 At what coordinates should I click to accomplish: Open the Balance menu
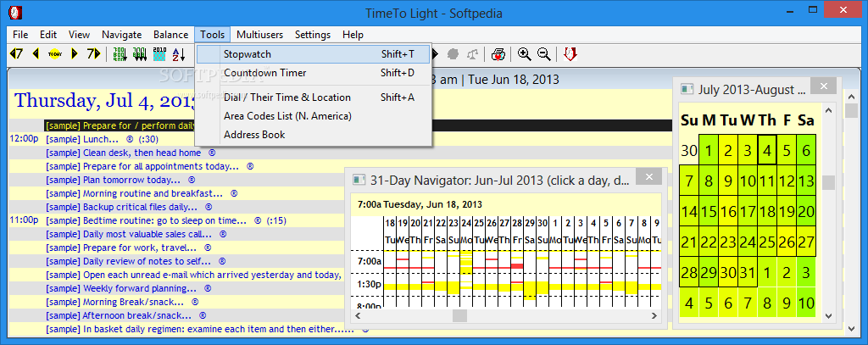point(170,35)
